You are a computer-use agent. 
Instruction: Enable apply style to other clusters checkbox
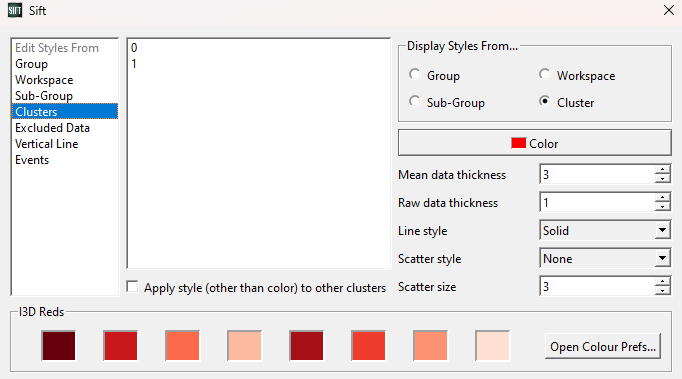132,287
